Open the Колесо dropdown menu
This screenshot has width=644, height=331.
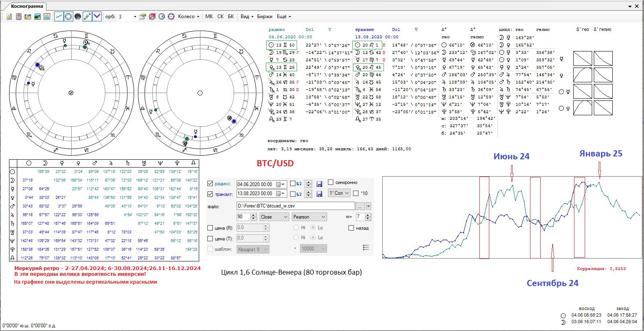tap(189, 16)
